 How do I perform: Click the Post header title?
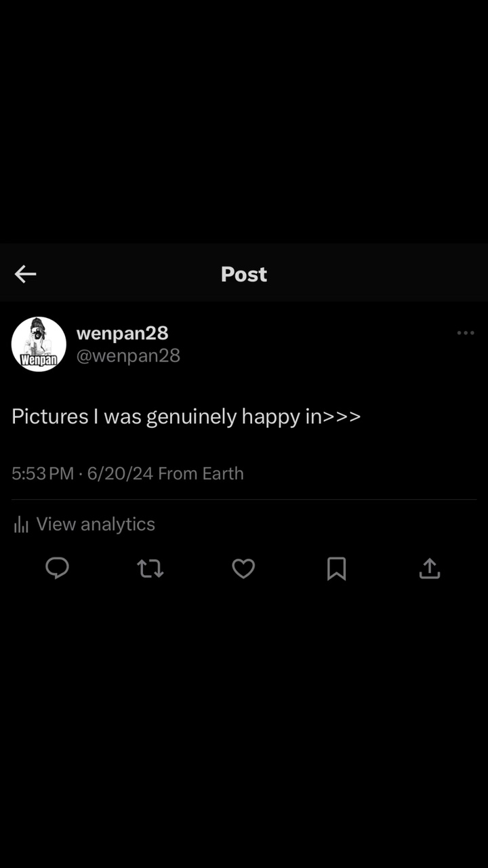pos(244,274)
